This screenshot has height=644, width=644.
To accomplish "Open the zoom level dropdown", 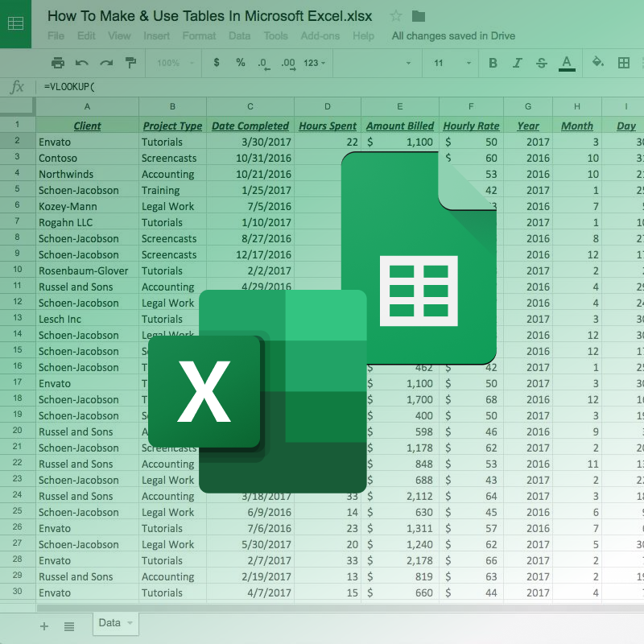I will [175, 63].
